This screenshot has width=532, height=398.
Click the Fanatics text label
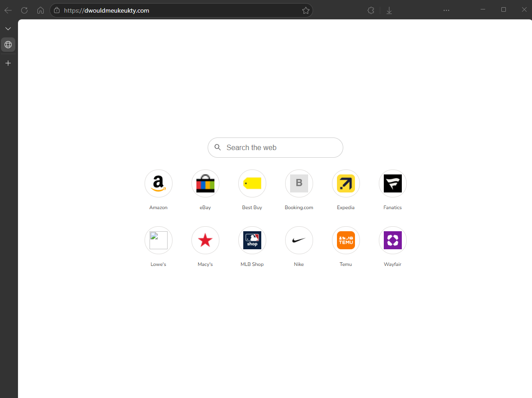coord(392,207)
